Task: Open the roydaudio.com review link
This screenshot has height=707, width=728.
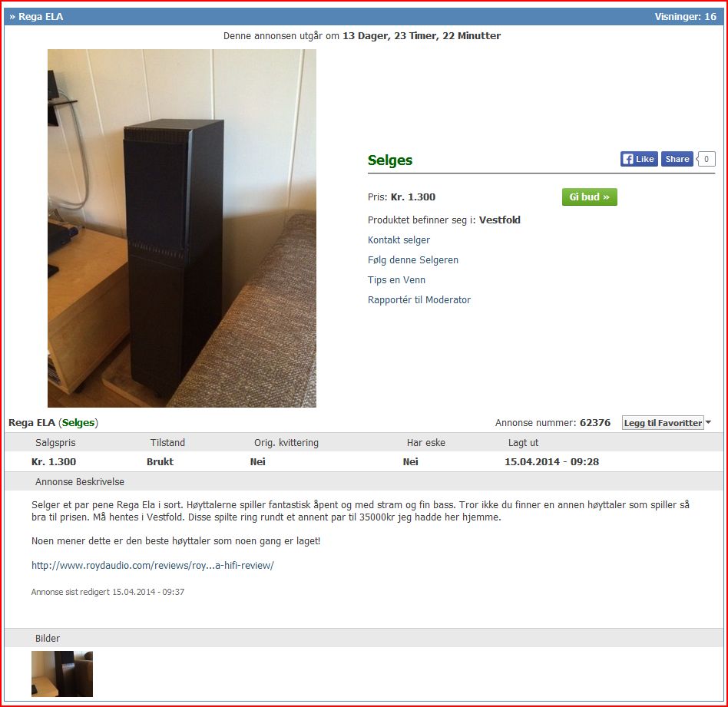Action: (x=153, y=566)
